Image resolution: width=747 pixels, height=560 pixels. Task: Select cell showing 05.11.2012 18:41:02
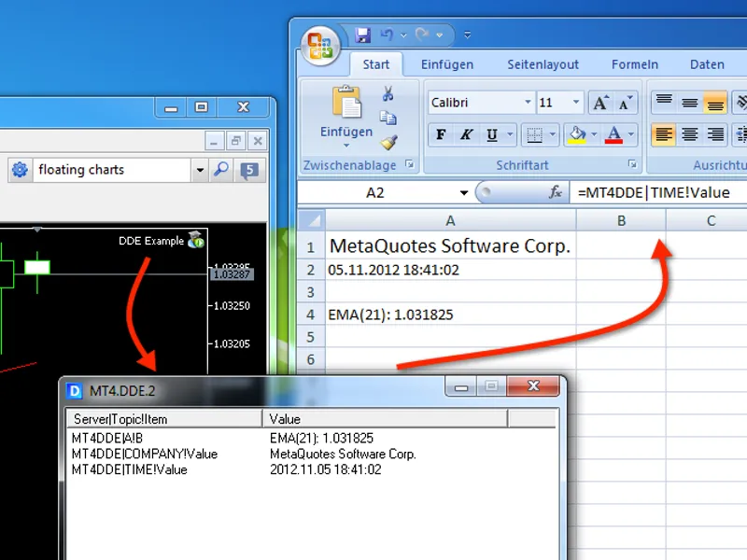click(451, 270)
